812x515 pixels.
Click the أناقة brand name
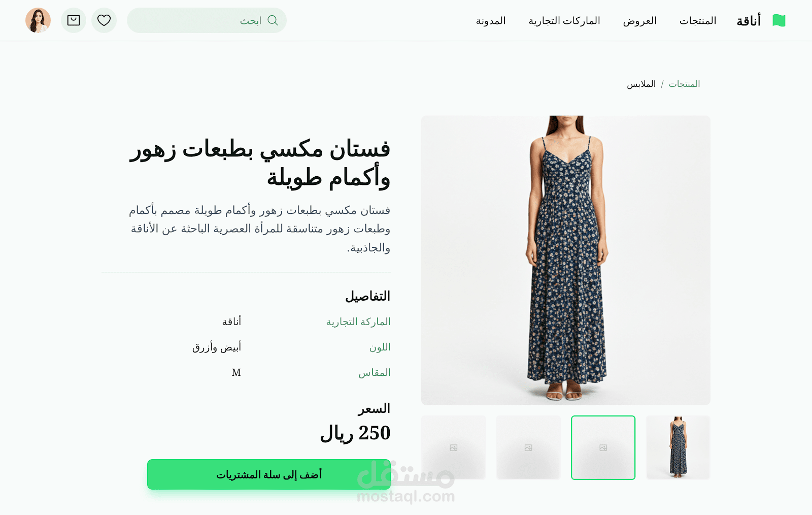tap(749, 21)
